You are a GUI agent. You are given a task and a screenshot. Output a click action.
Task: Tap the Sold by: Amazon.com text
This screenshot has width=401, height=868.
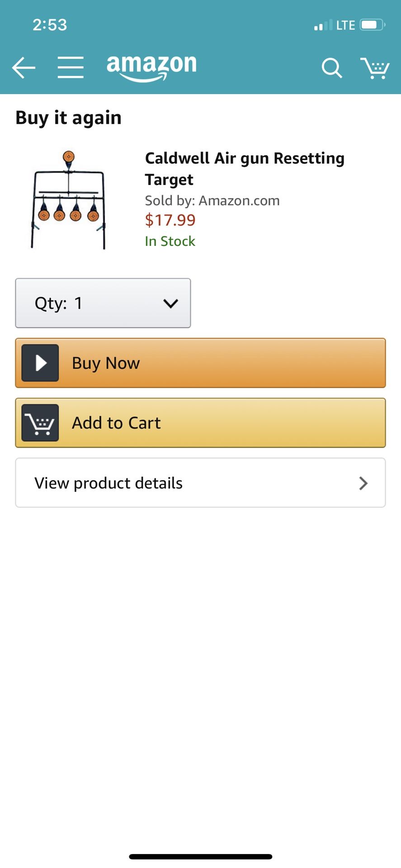[x=212, y=200]
